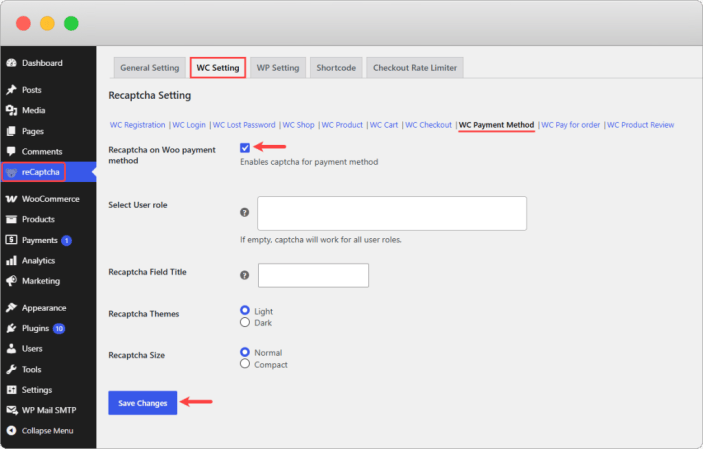The height and width of the screenshot is (449, 703).
Task: Open WC Product link
Action: point(342,125)
